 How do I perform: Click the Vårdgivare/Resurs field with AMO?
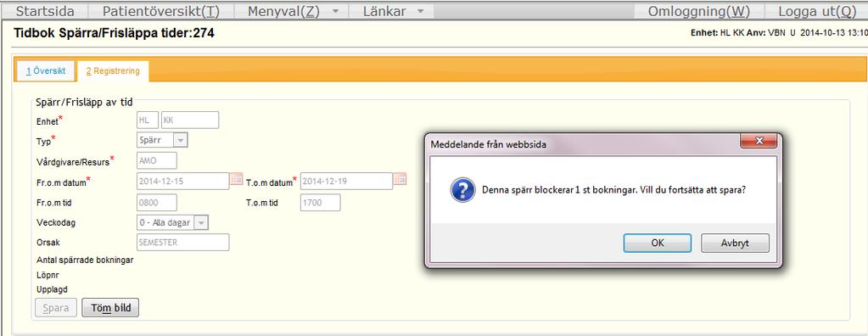coord(157,160)
